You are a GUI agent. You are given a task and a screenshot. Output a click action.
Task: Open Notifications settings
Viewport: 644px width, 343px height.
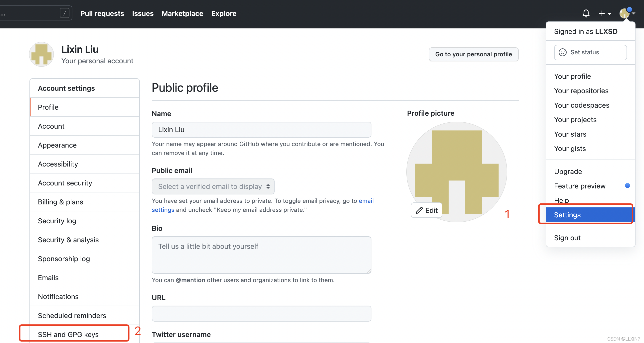pyautogui.click(x=85, y=297)
